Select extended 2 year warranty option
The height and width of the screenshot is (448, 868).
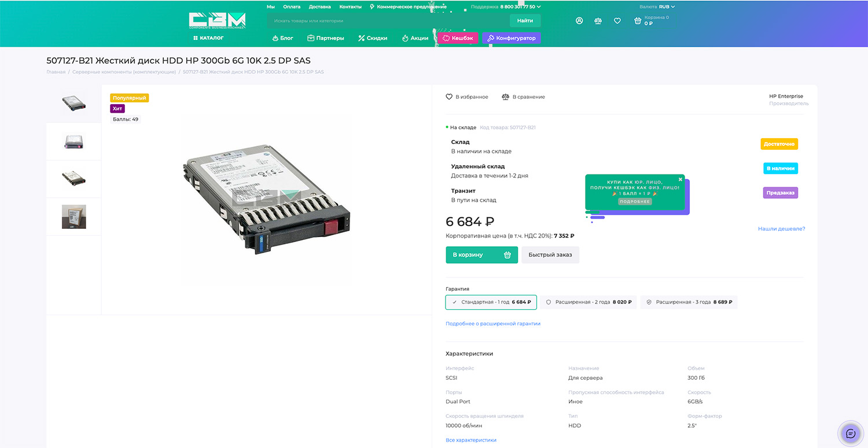(x=589, y=302)
